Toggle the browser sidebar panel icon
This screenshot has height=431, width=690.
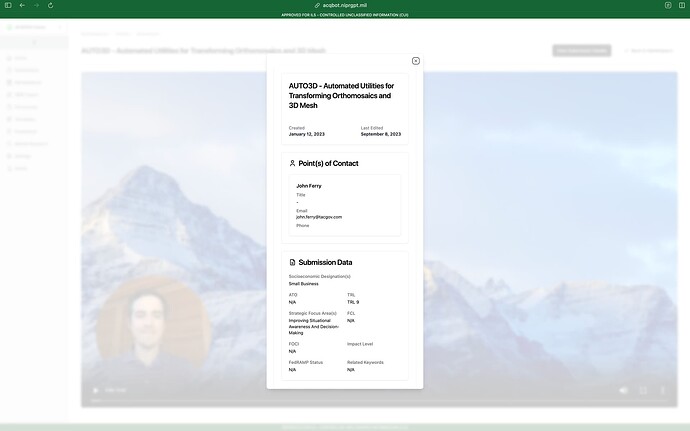8,5
